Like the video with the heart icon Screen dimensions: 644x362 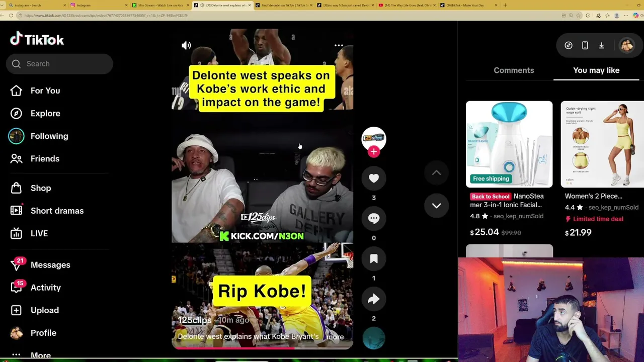click(374, 178)
